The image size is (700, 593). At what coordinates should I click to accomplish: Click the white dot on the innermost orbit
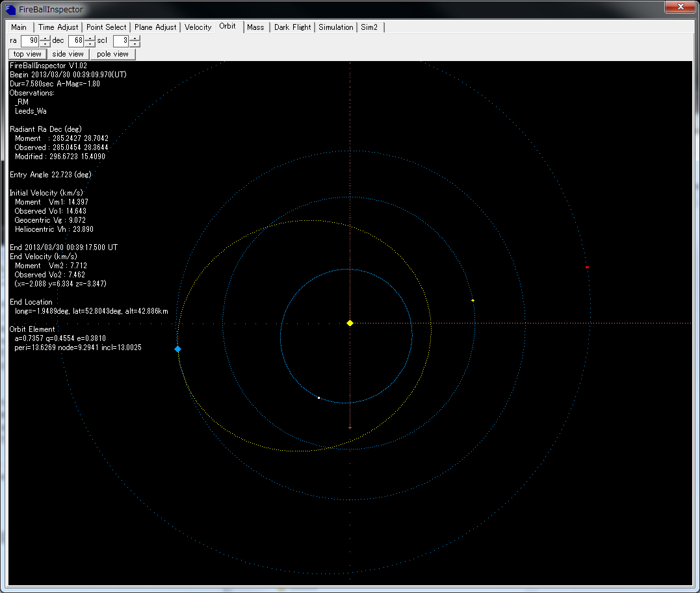pyautogui.click(x=318, y=397)
